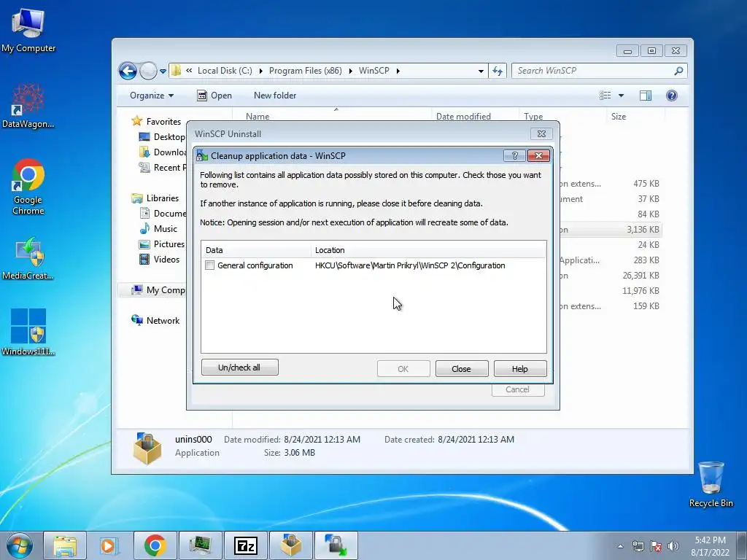Toggle the preview pane icon

pyautogui.click(x=645, y=96)
